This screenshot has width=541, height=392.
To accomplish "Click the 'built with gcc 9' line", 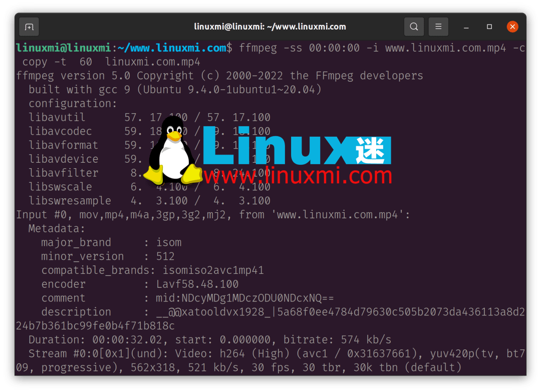I will (175, 90).
